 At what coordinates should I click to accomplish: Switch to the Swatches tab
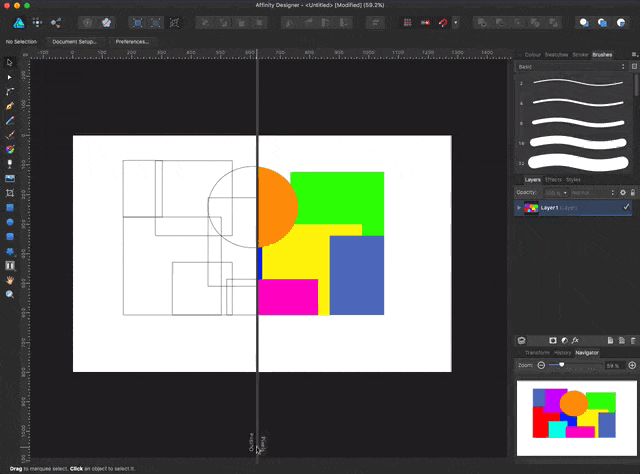pos(557,55)
